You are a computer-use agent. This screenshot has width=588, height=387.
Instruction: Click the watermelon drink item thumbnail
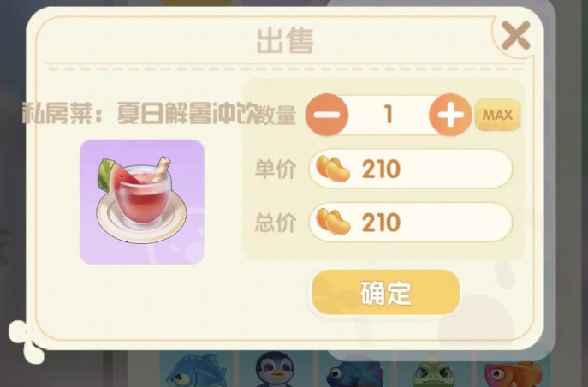point(142,202)
